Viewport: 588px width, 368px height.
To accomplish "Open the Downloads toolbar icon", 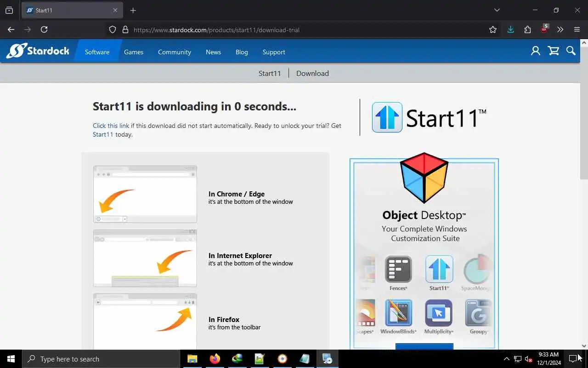I will click(510, 29).
